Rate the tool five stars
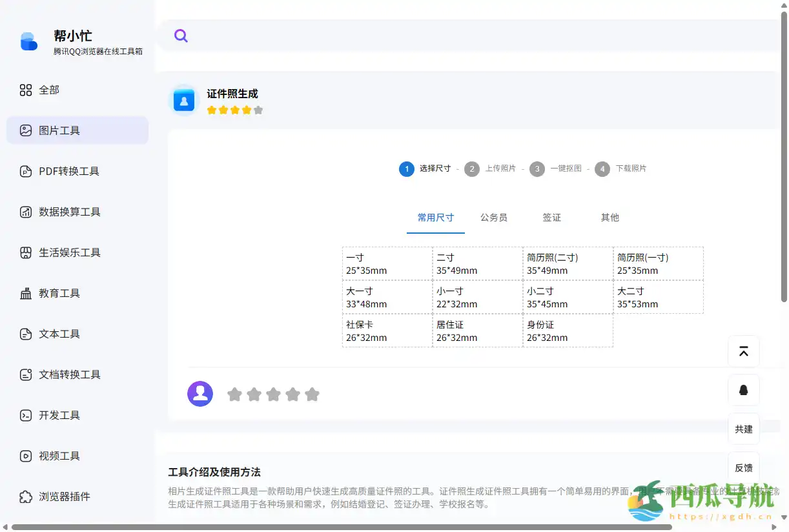This screenshot has height=532, width=789. click(x=313, y=394)
